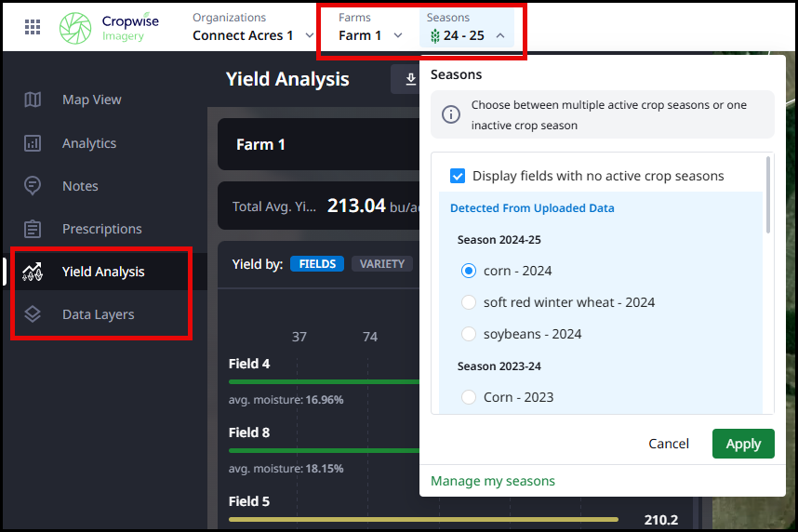The width and height of the screenshot is (798, 532).
Task: Open the Manage my seasons link
Action: (x=493, y=481)
